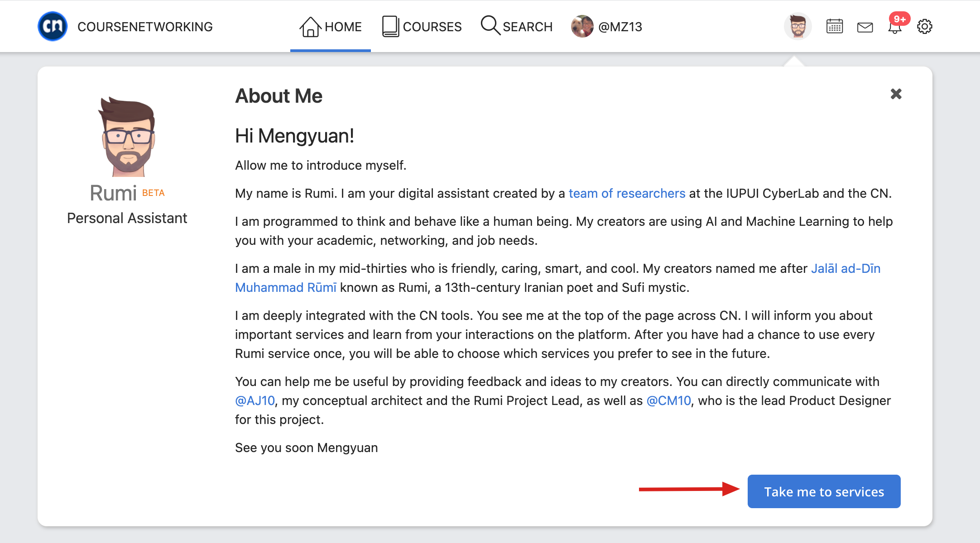Open the @AJ10 profile link
Screen dimensions: 980x543
[255, 401]
